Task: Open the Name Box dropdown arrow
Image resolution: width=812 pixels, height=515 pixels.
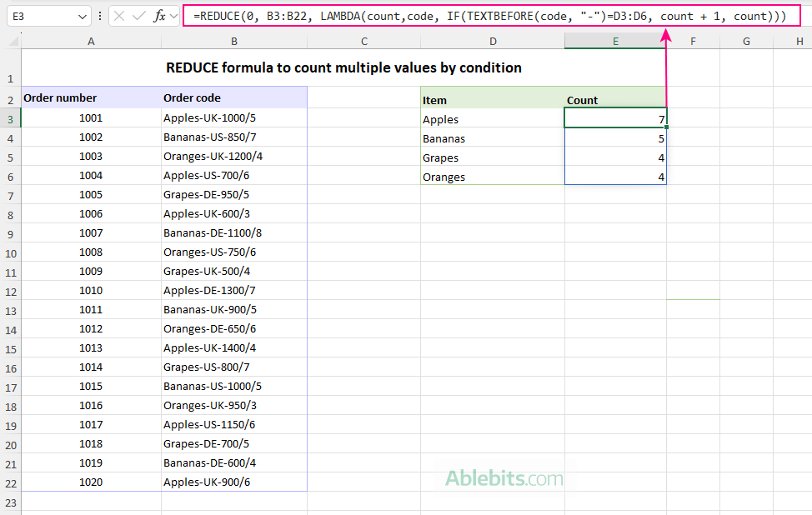Action: [82, 17]
